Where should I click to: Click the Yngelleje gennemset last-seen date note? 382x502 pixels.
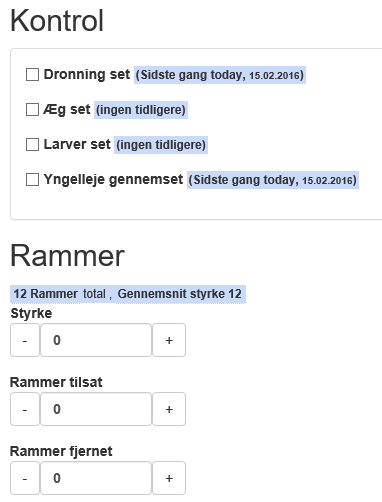point(273,180)
